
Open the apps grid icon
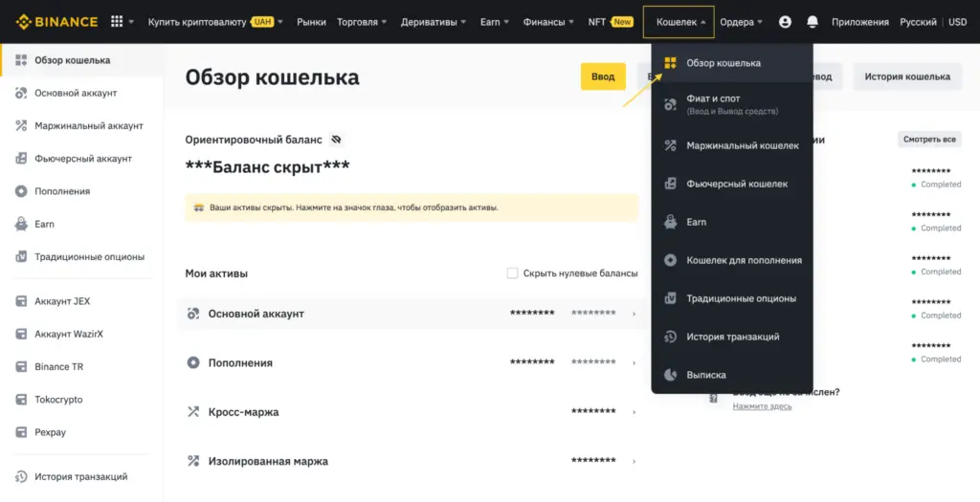click(x=117, y=21)
